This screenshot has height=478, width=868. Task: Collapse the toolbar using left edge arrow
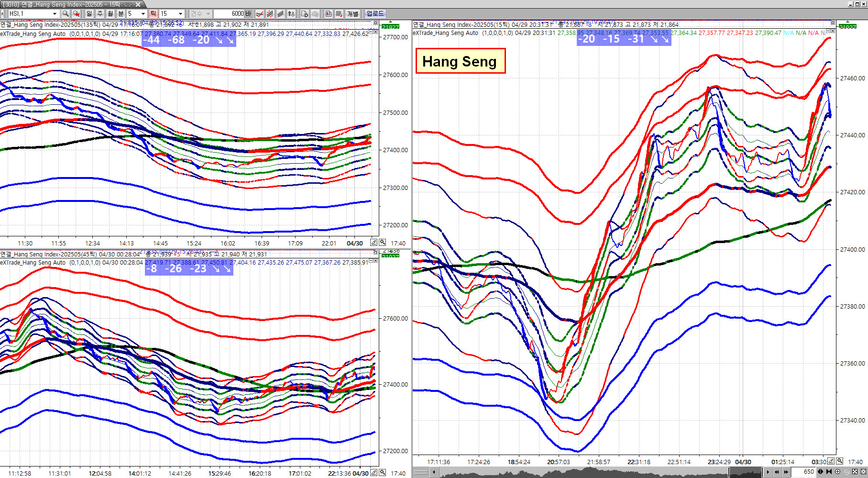pos(3,14)
